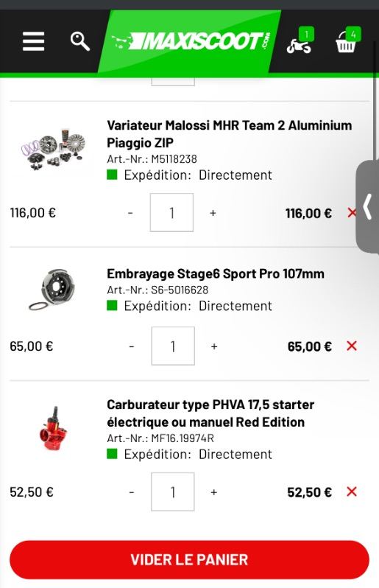Expand the grey side panel chevron
This screenshot has height=588, width=379.
(368, 206)
